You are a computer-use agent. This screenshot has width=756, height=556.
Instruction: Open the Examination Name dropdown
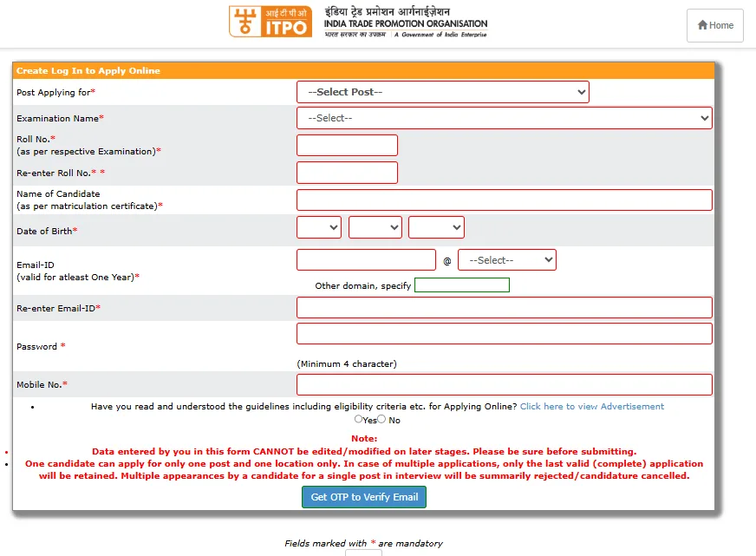coord(505,118)
